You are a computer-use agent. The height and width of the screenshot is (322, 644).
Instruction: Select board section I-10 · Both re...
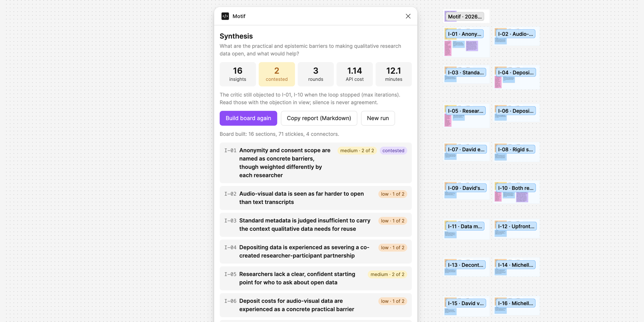[516, 188]
